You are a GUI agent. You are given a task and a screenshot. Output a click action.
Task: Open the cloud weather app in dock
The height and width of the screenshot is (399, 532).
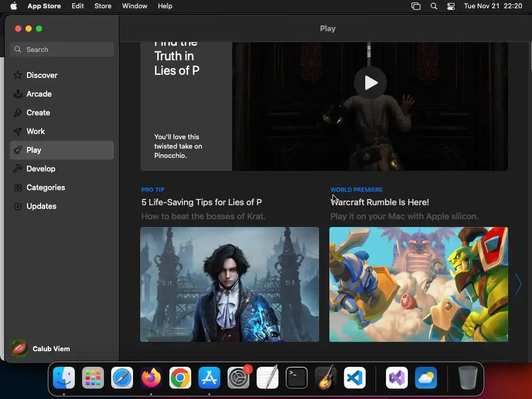click(x=426, y=378)
